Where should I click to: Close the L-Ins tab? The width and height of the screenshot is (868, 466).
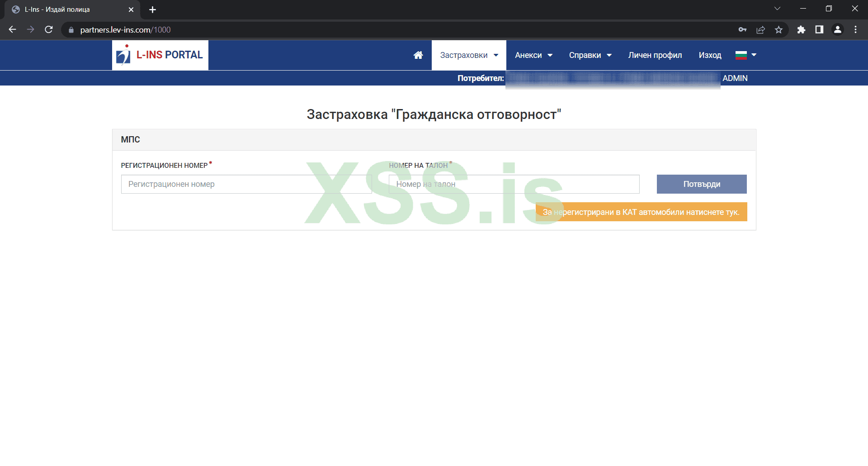(x=131, y=10)
